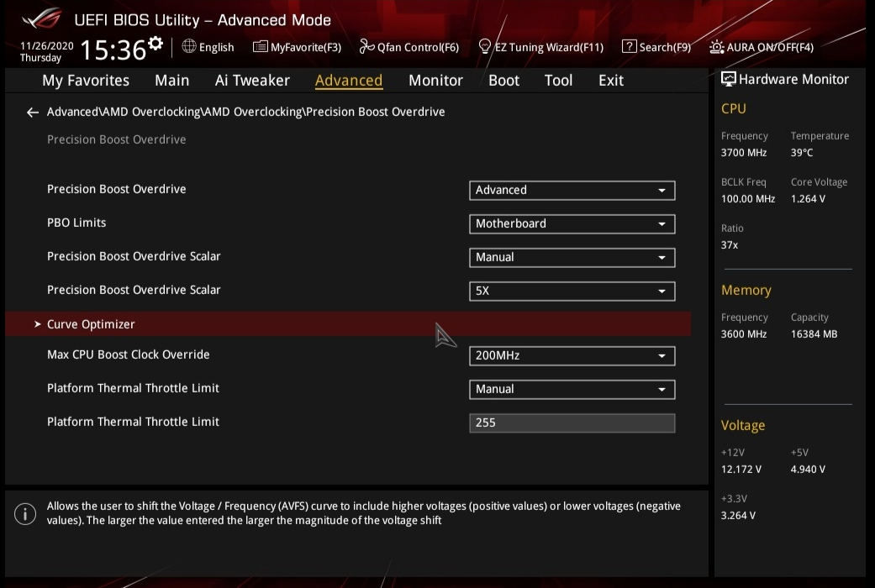Launch EZ Tuning Wizard(F11)
Image resolution: width=875 pixels, height=588 pixels.
541,47
